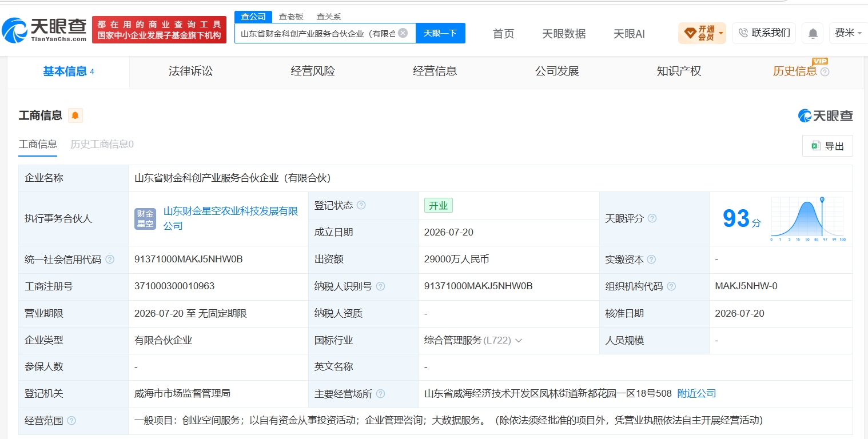
Task: Click the phone icon for 联系我们
Action: point(743,33)
